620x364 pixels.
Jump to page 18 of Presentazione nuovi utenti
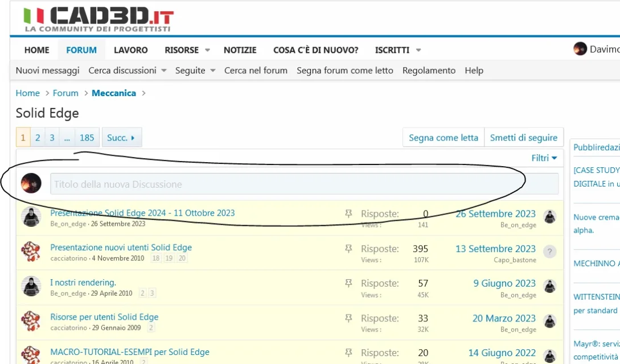156,258
